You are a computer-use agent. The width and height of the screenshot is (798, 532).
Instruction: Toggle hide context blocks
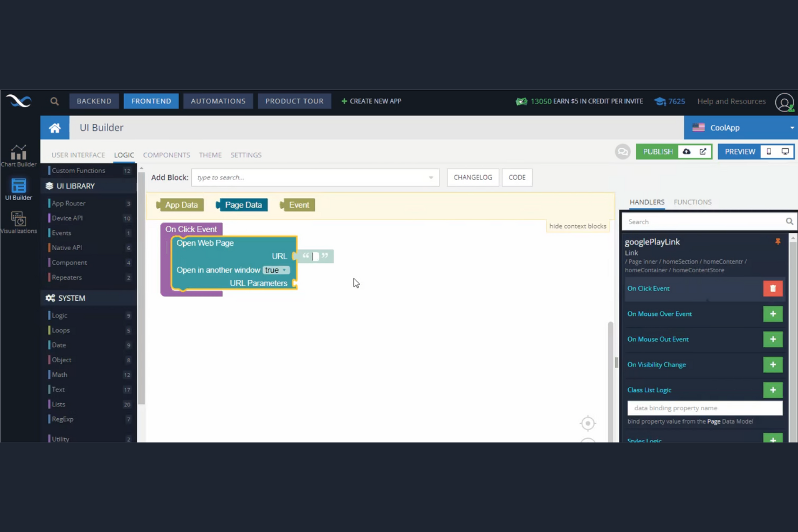(x=577, y=226)
